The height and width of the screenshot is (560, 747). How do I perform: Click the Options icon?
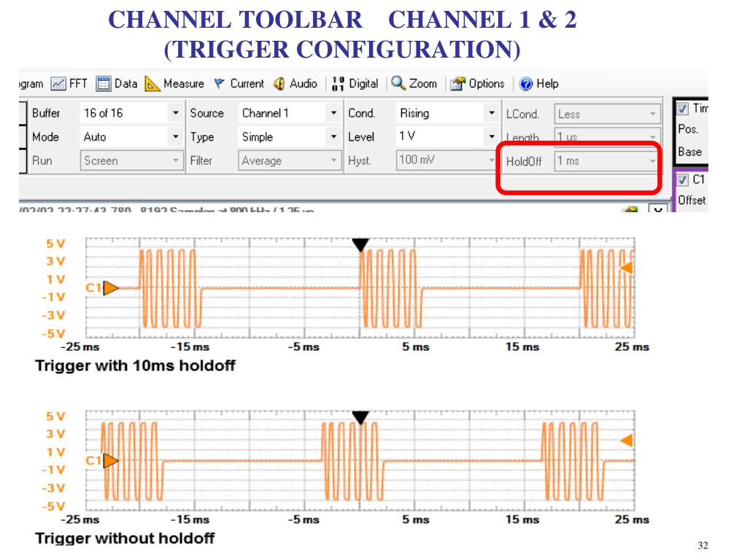pos(458,84)
